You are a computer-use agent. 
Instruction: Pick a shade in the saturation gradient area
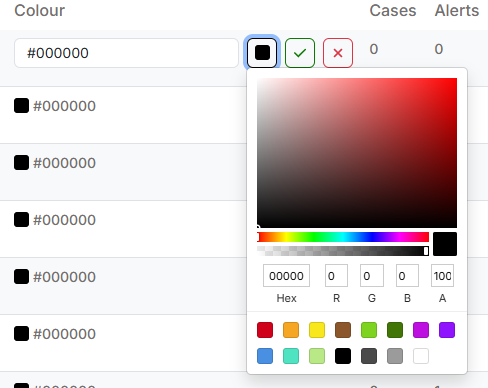tap(357, 153)
